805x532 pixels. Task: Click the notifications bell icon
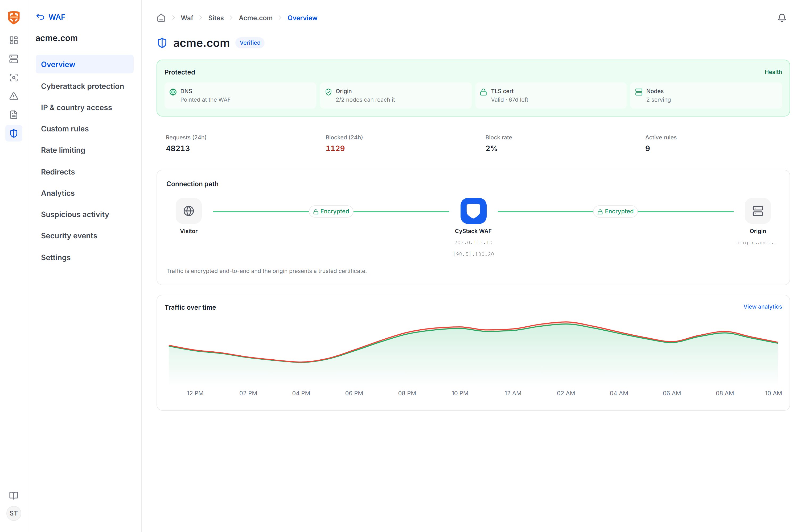click(x=782, y=18)
